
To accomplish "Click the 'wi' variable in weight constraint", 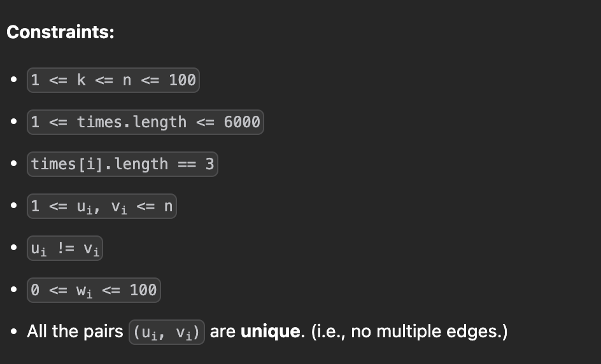I will [x=84, y=291].
